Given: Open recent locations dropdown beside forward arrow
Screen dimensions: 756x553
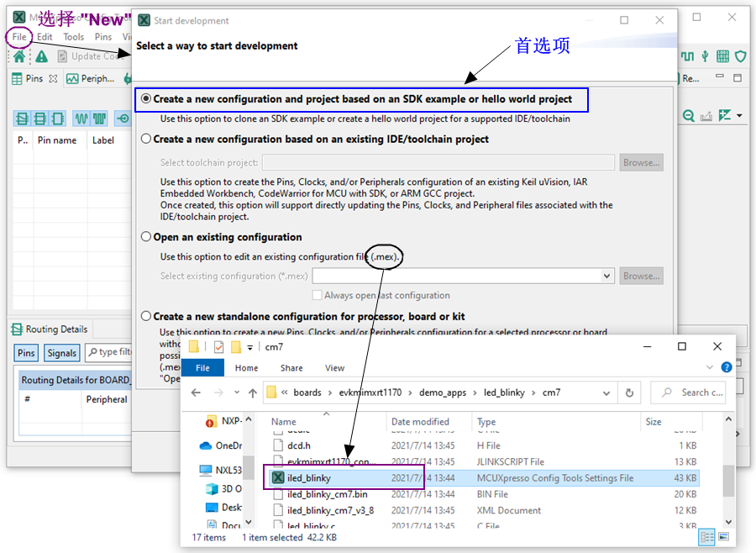Looking at the screenshot, I should tap(237, 392).
